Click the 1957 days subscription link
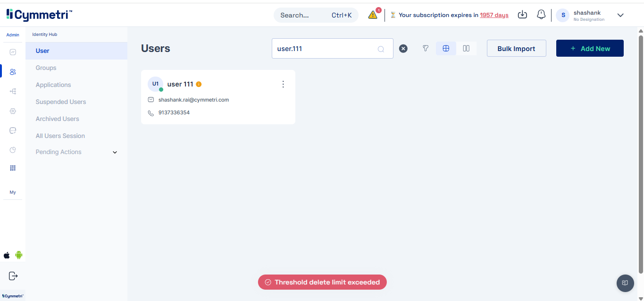 [x=494, y=15]
